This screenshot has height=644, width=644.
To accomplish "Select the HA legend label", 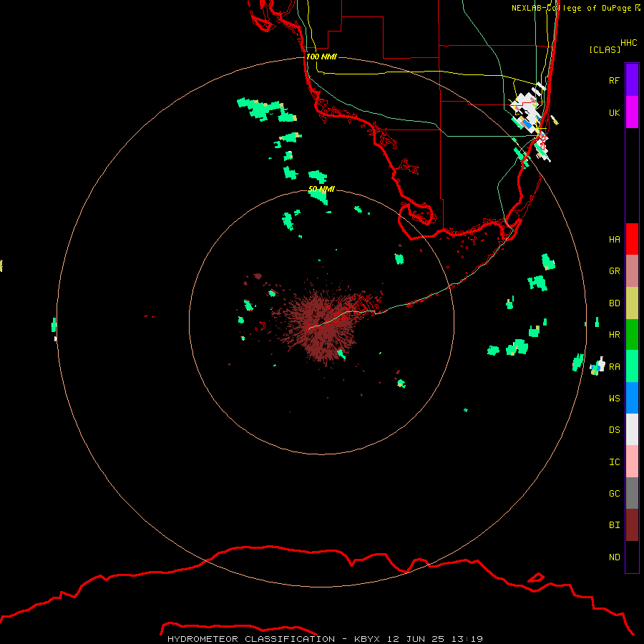I will (614, 239).
